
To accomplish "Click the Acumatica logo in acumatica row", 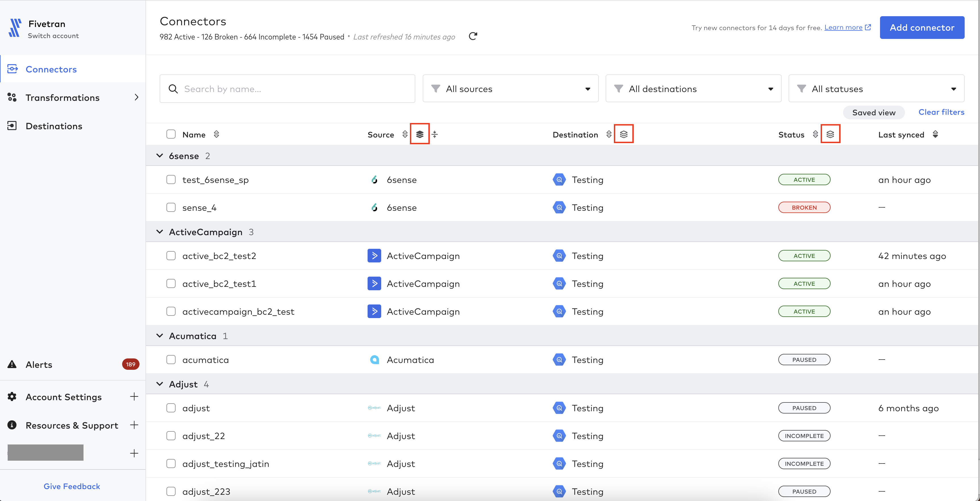I will [x=374, y=360].
